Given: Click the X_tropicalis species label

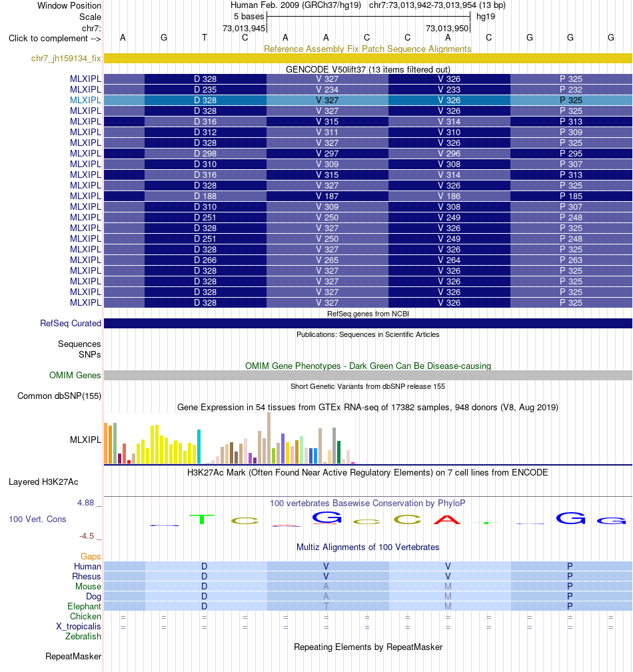Looking at the screenshot, I should [79, 626].
